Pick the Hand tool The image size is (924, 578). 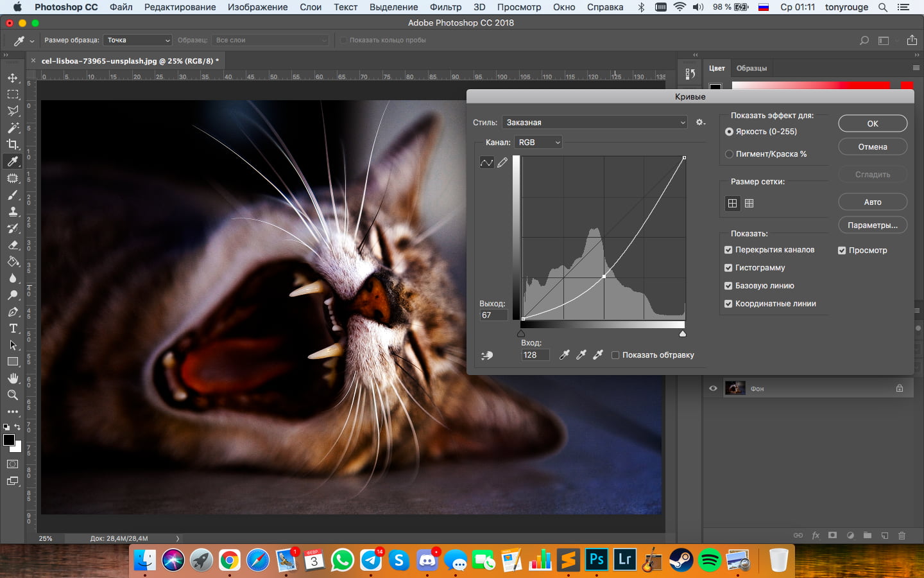click(x=13, y=378)
